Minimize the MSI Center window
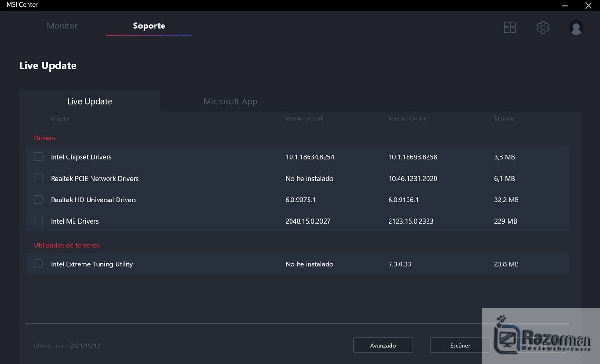 pyautogui.click(x=565, y=6)
